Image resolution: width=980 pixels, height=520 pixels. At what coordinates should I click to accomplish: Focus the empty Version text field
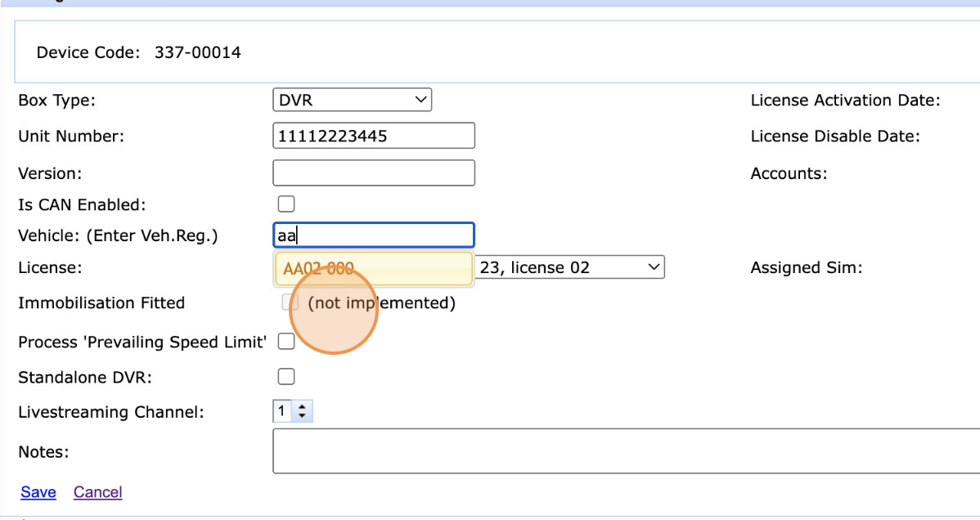(373, 173)
